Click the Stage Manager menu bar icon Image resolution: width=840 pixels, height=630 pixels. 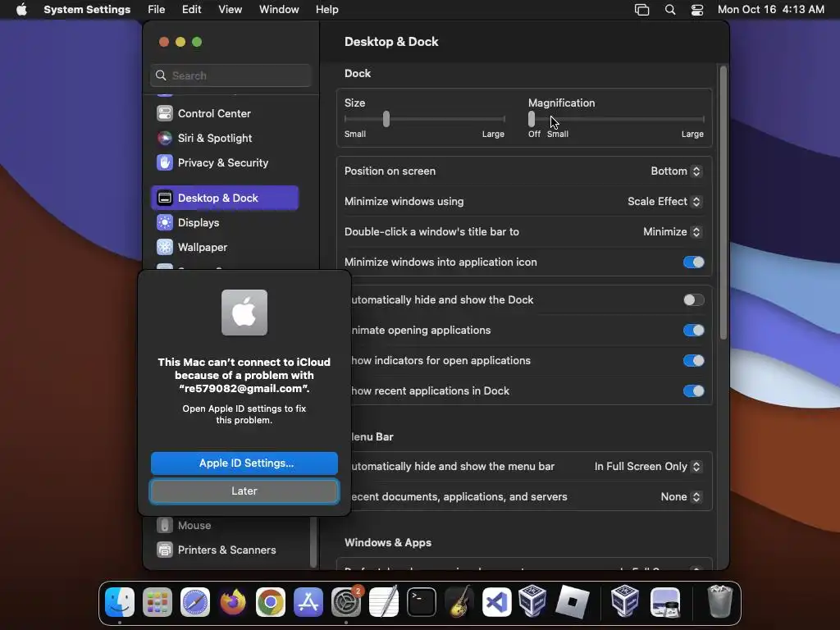point(641,10)
